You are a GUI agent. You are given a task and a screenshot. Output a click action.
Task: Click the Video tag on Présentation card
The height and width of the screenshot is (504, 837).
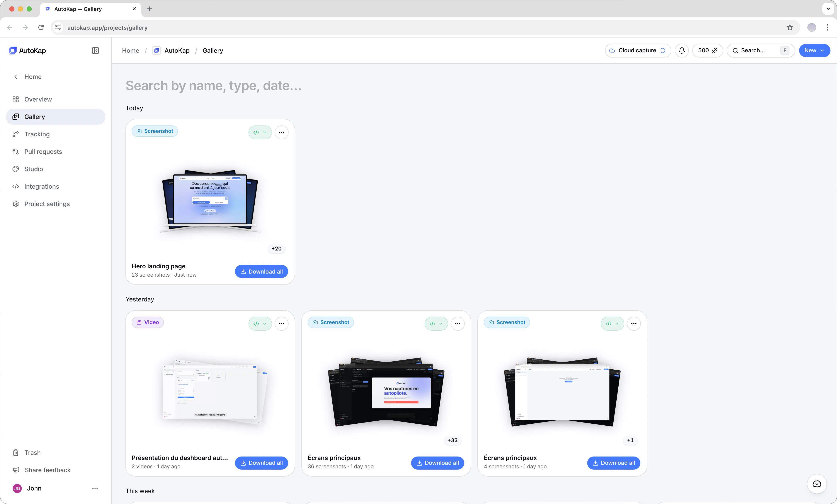(x=148, y=322)
